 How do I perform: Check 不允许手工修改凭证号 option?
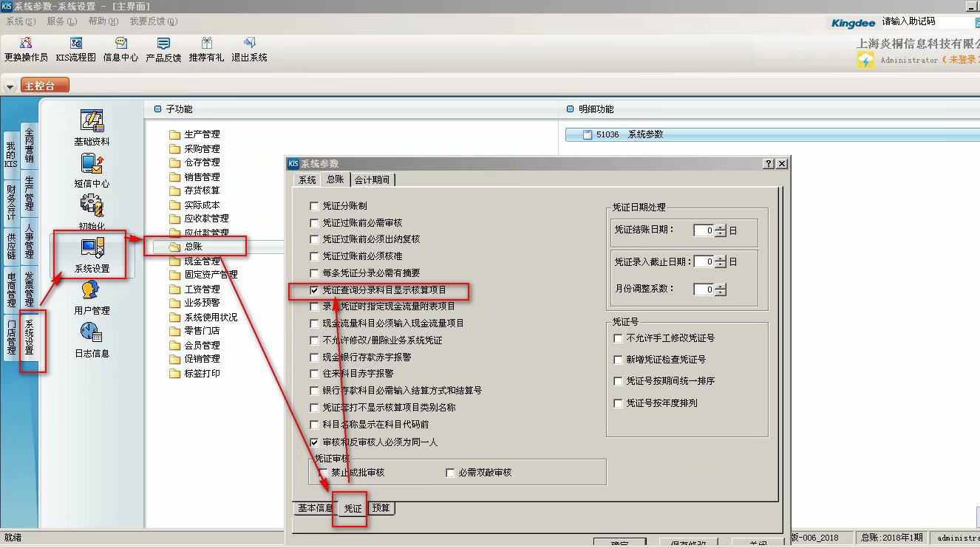(x=618, y=338)
